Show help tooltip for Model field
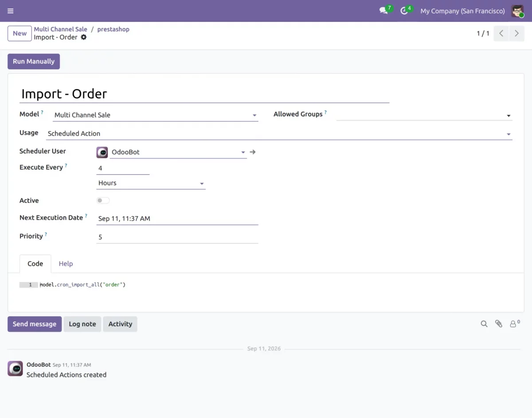This screenshot has height=418, width=532. click(42, 113)
